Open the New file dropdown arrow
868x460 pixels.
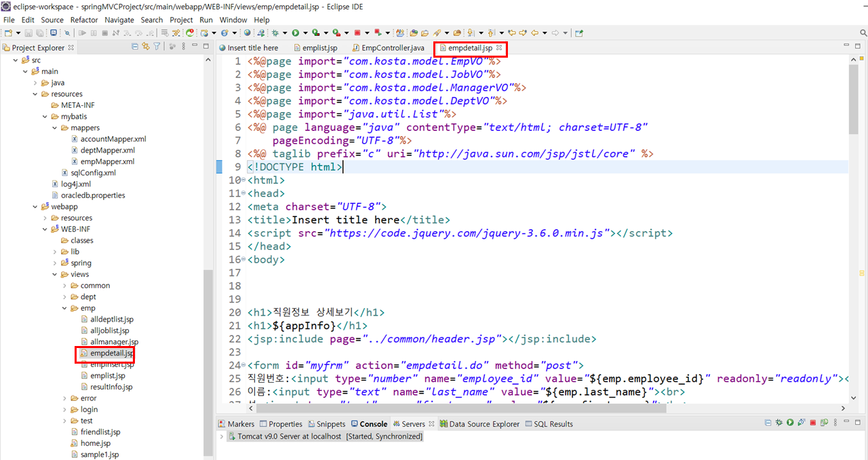18,33
